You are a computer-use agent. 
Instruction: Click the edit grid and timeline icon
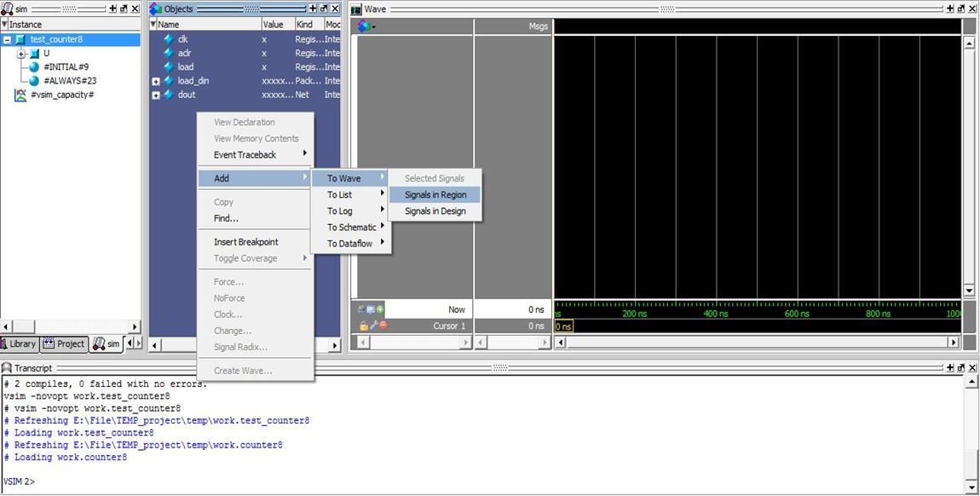371,309
